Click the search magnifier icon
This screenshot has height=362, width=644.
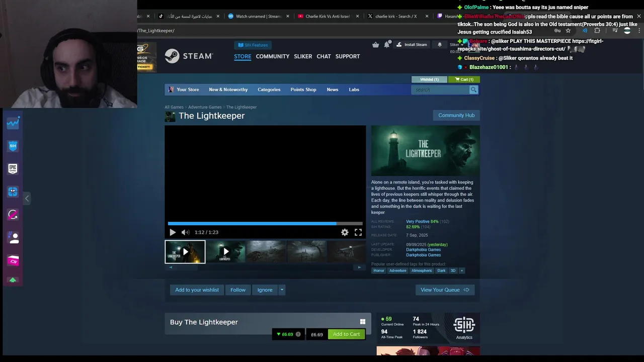click(473, 89)
